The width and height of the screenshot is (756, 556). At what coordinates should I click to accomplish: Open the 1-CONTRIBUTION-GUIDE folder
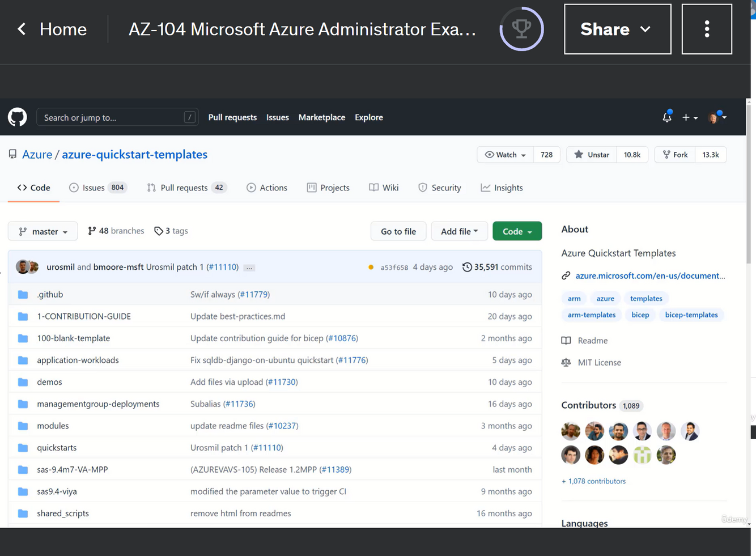(x=84, y=316)
